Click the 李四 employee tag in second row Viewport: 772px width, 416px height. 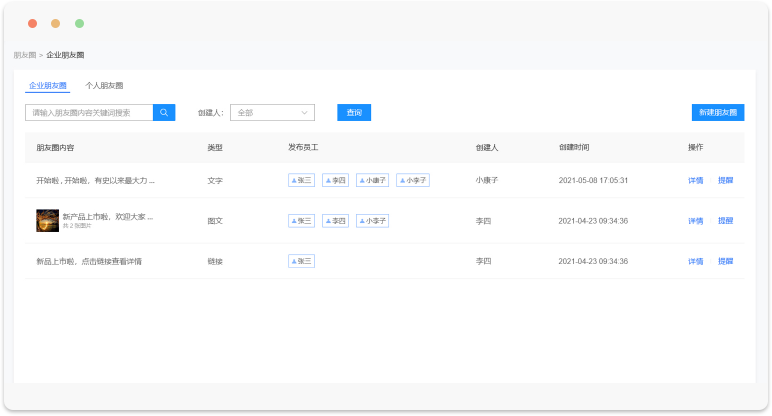pos(335,221)
